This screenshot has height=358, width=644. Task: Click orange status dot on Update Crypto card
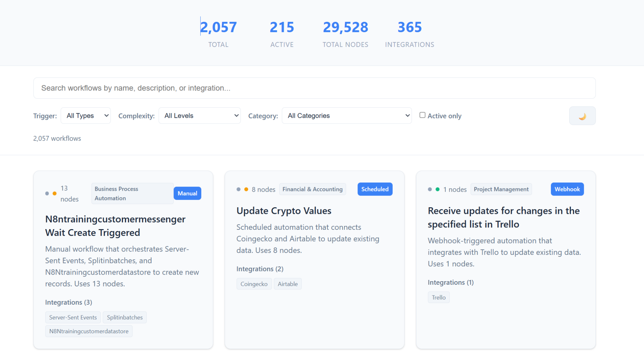(x=246, y=189)
